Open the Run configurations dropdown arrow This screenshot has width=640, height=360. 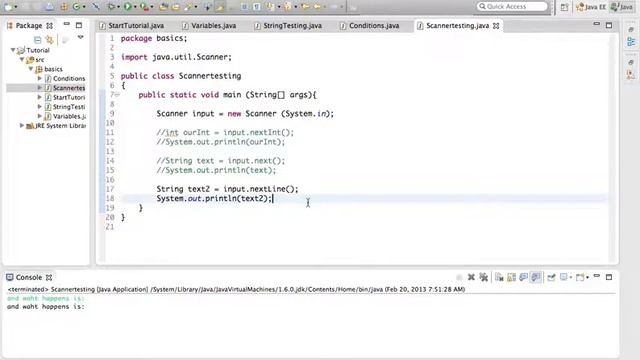(135, 7)
